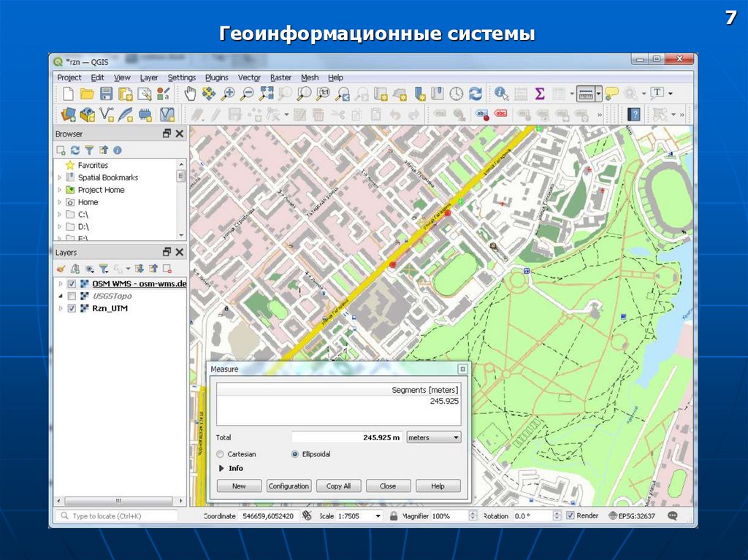748x560 pixels.
Task: Expand the Spatial Bookmarks tree item
Action: coord(60,177)
